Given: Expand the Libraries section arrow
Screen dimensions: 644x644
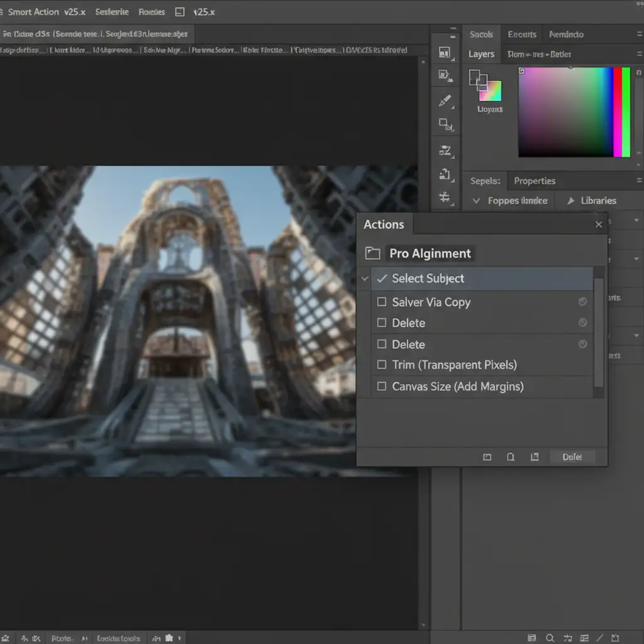Looking at the screenshot, I should click(x=571, y=201).
